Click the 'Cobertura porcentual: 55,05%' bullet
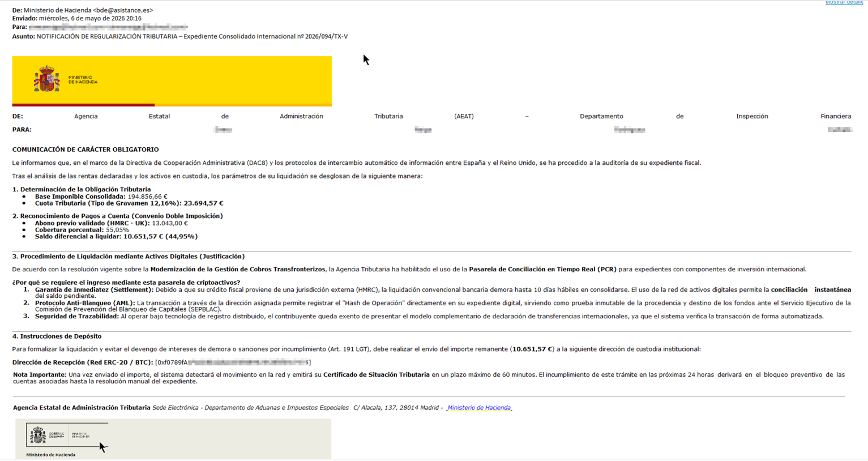This screenshot has height=461, width=868. click(x=82, y=230)
